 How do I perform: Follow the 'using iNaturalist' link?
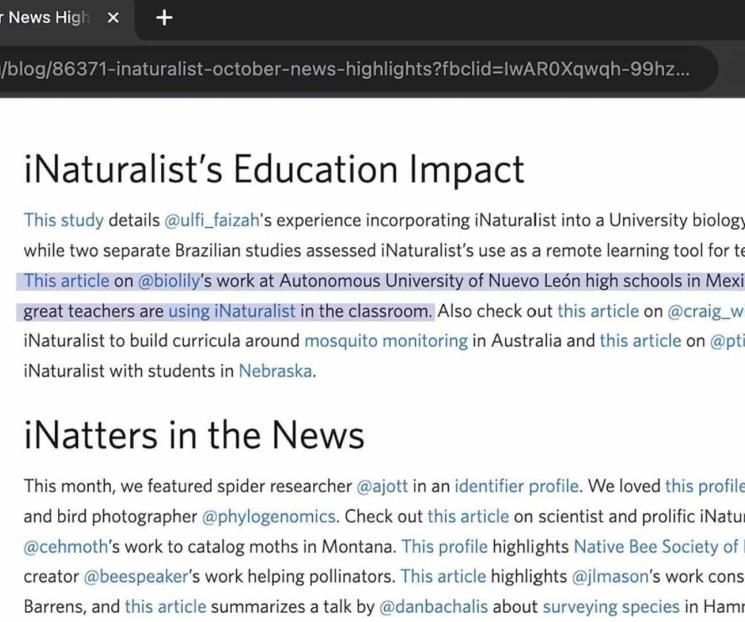point(232,311)
